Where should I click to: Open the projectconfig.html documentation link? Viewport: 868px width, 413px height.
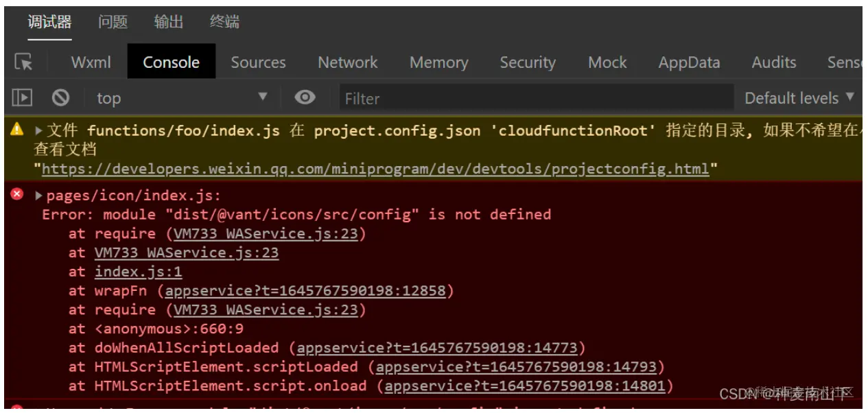tap(375, 169)
